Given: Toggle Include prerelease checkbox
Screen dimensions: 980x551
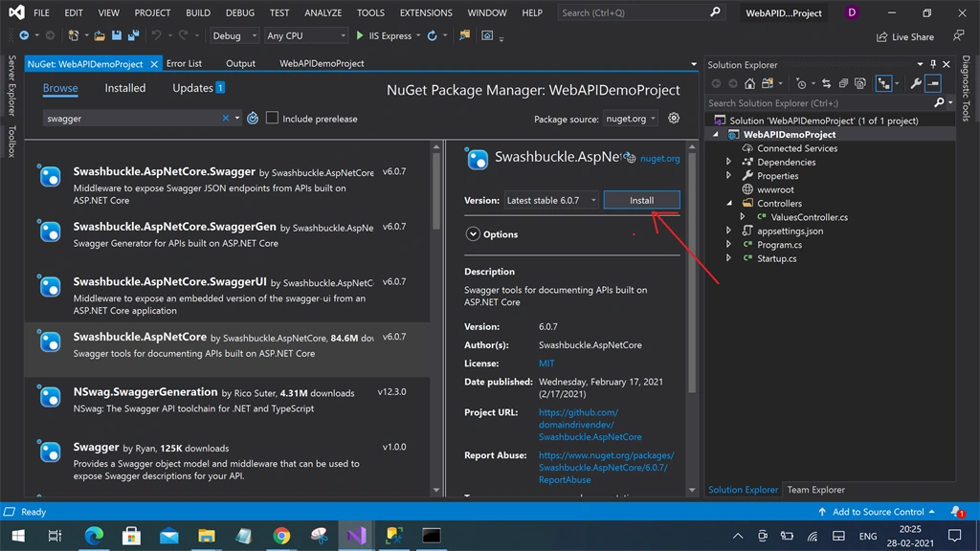Looking at the screenshot, I should [x=272, y=118].
